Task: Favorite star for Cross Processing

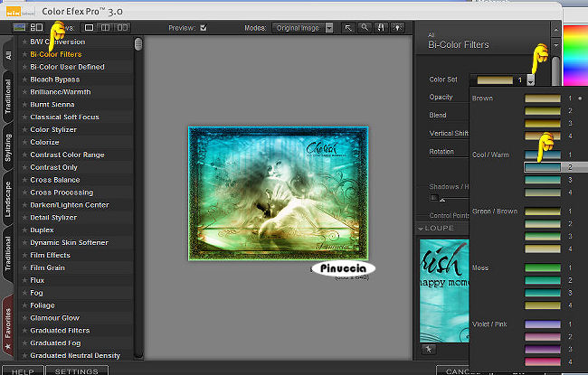Action: click(24, 192)
